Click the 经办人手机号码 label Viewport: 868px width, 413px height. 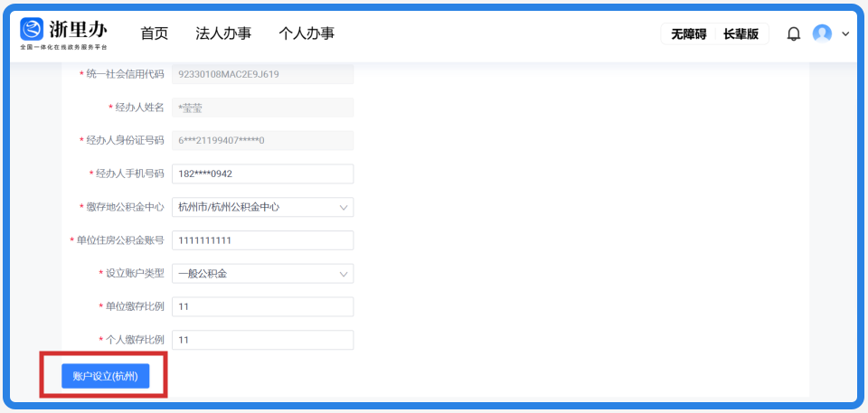[130, 174]
